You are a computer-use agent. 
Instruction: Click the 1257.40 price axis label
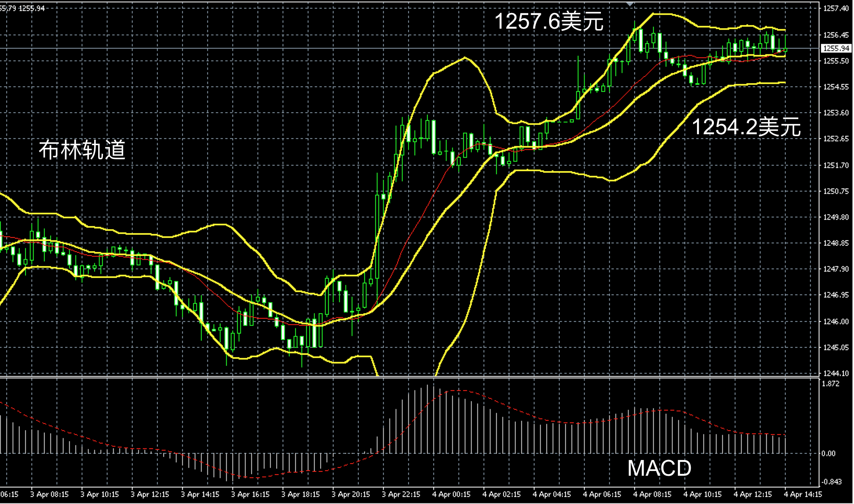[836, 9]
